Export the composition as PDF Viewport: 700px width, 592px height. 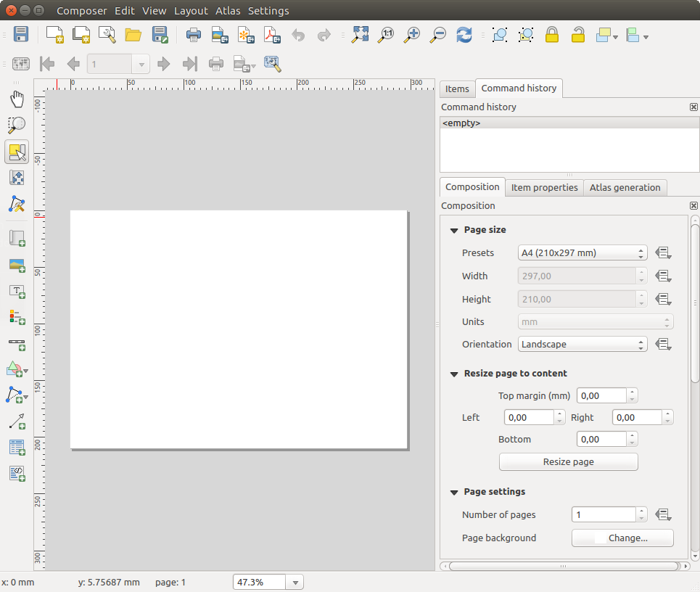tap(271, 35)
